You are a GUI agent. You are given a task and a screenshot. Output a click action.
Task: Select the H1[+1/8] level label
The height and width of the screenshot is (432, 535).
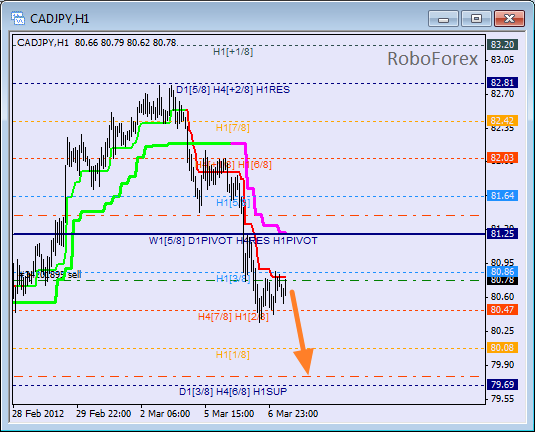(x=233, y=52)
